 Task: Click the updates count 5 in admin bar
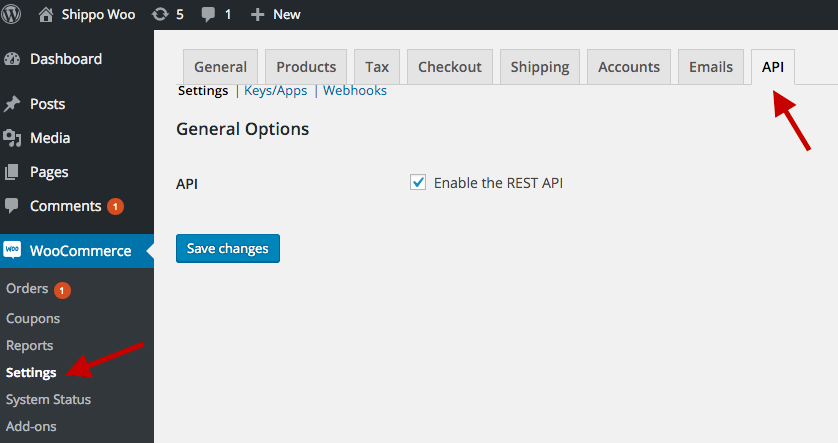click(180, 14)
